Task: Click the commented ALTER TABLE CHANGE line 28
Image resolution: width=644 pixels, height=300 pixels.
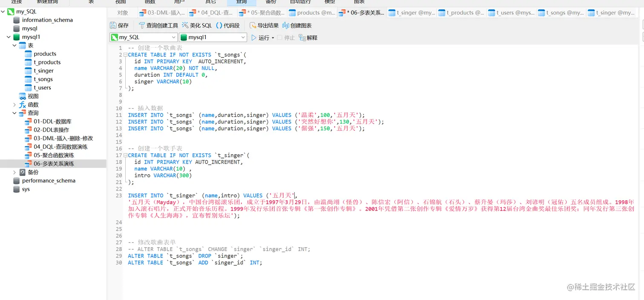Action: point(219,249)
